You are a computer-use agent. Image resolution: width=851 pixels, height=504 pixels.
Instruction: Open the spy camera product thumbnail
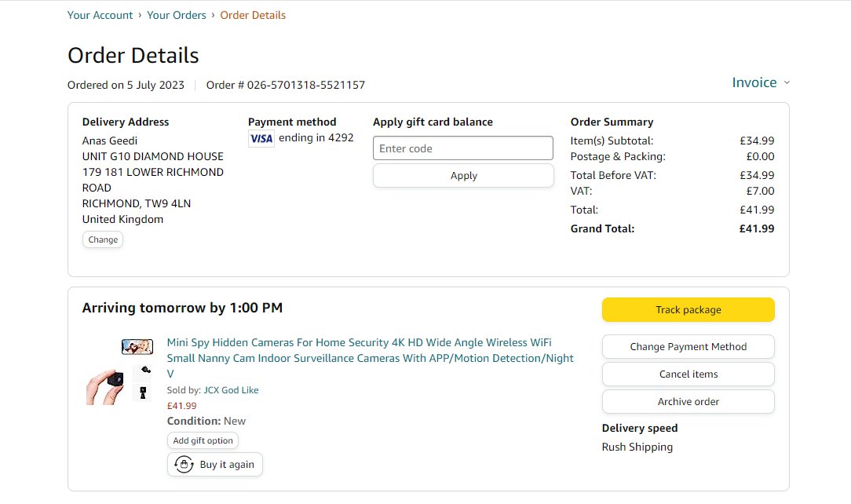point(119,371)
